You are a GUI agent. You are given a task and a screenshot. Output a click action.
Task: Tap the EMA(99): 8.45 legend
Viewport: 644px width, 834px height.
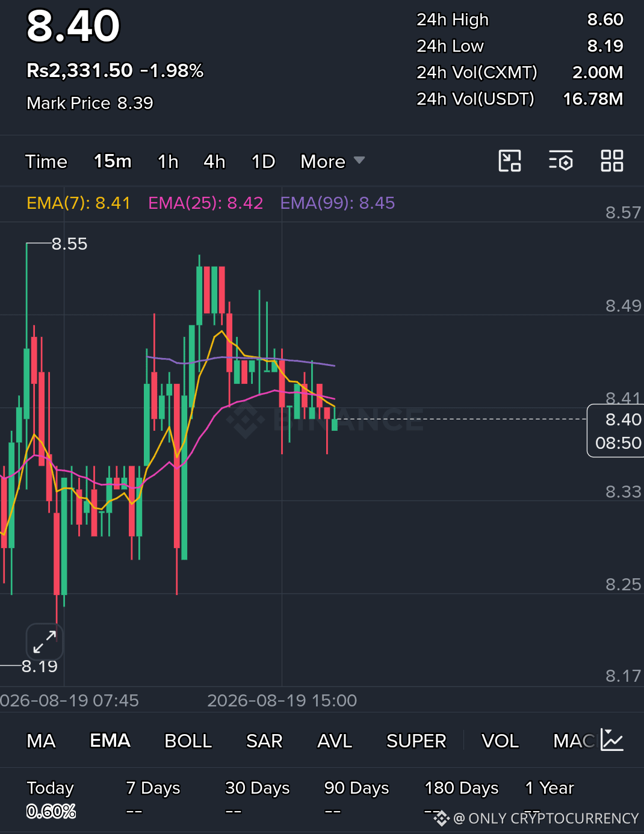pos(338,203)
